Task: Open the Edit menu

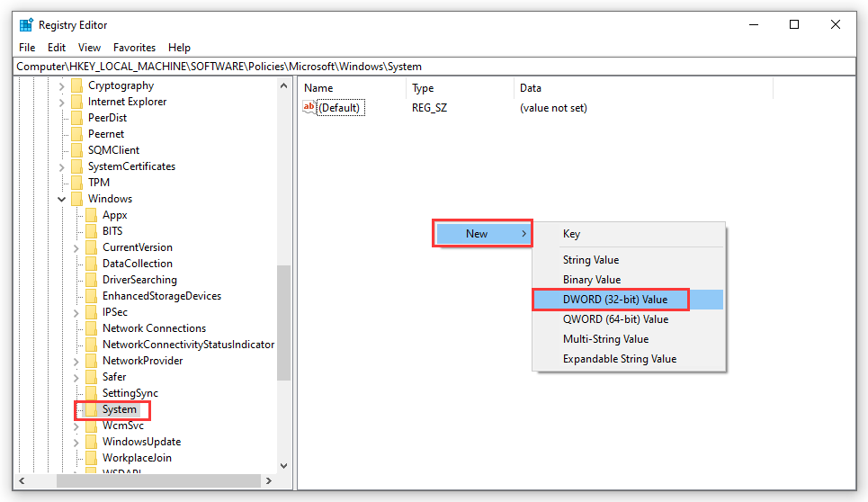Action: (x=57, y=48)
